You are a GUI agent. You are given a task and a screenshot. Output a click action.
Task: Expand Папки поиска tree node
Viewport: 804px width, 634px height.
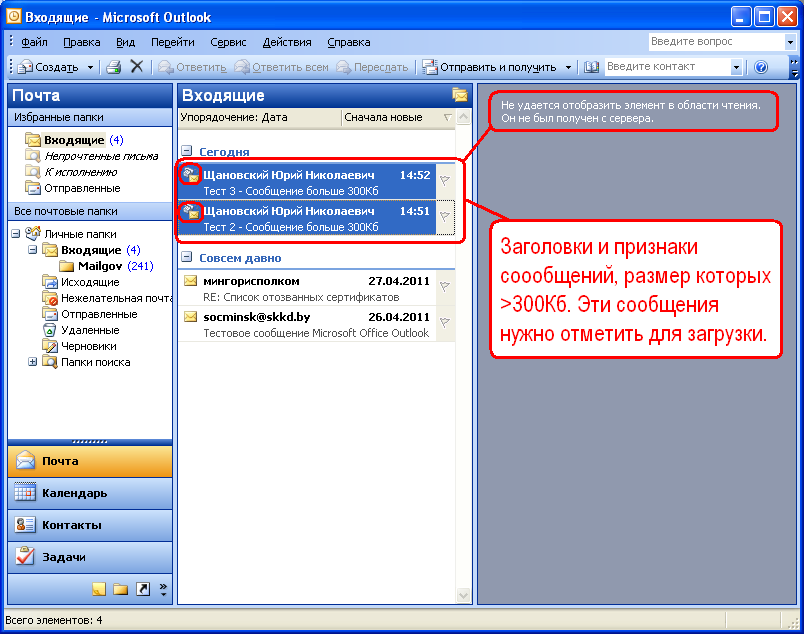click(32, 362)
